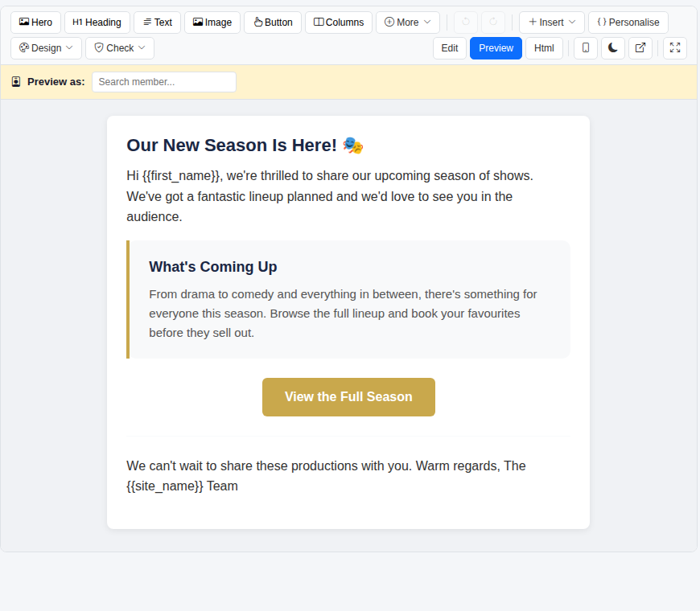Switch to the Html tab

(x=544, y=48)
